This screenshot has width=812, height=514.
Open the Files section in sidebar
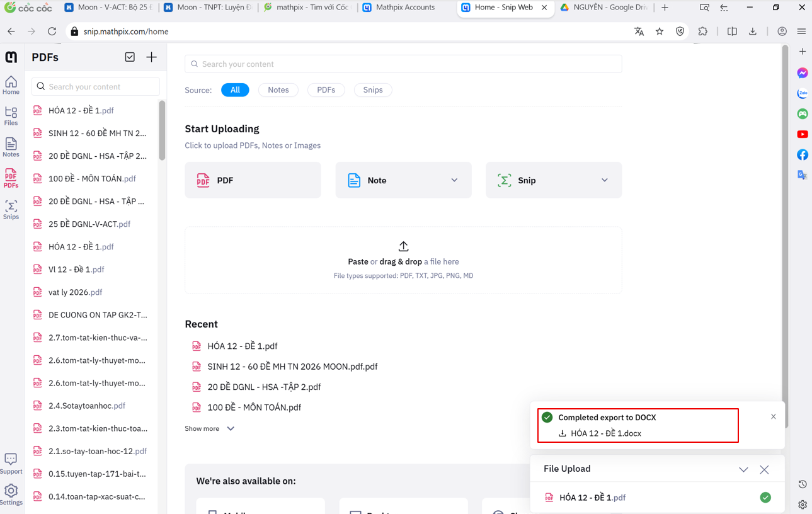pos(11,116)
